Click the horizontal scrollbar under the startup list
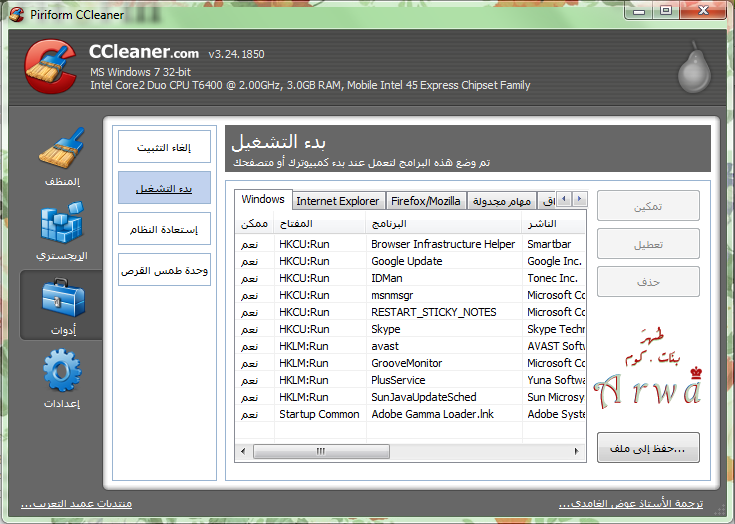The width and height of the screenshot is (735, 524). point(330,452)
